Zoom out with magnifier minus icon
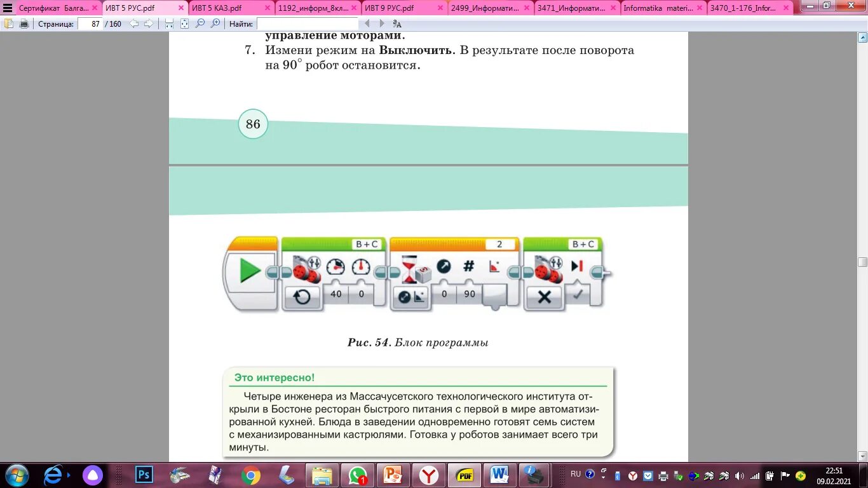 (200, 24)
